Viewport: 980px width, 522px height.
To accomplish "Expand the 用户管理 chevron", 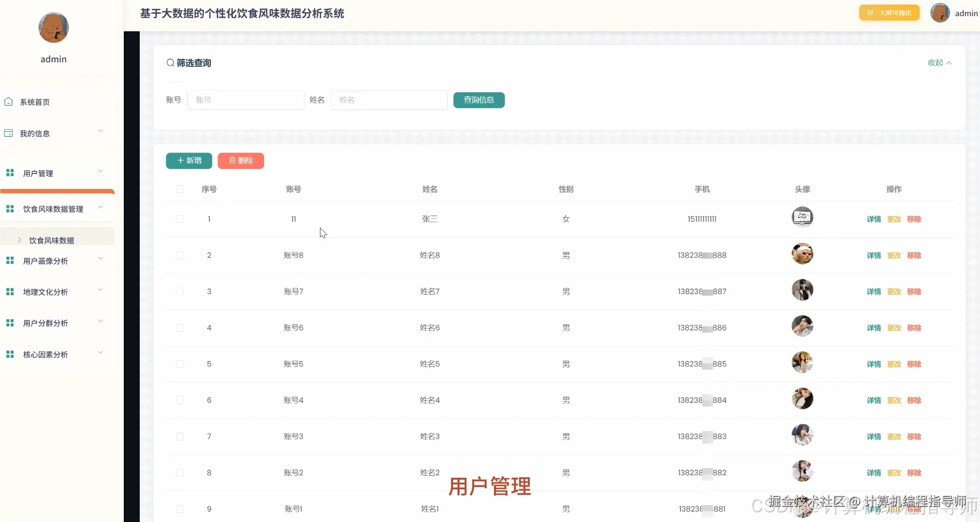I will 100,171.
